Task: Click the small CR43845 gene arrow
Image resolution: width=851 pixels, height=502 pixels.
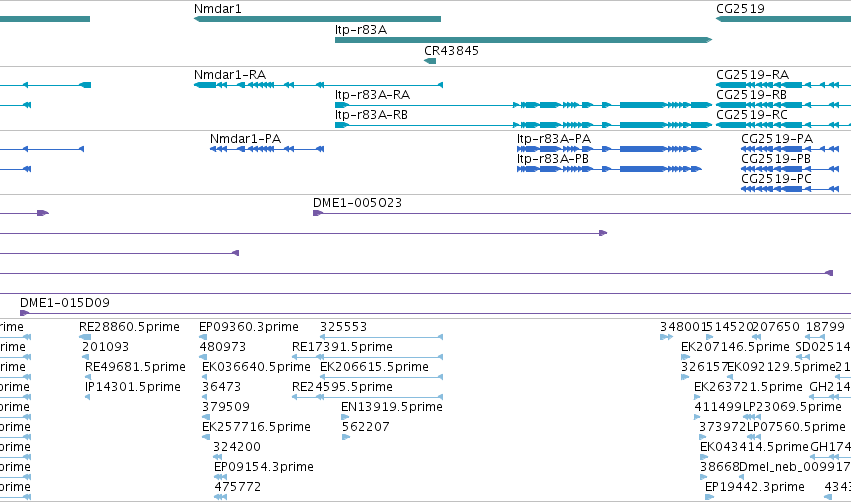Action: [430, 61]
